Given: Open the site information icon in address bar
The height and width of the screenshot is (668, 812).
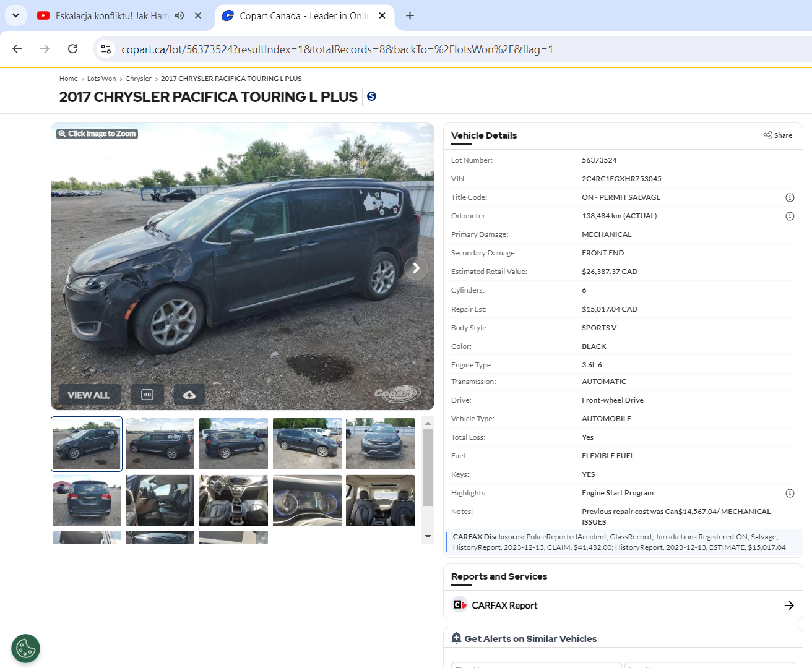Looking at the screenshot, I should (106, 49).
